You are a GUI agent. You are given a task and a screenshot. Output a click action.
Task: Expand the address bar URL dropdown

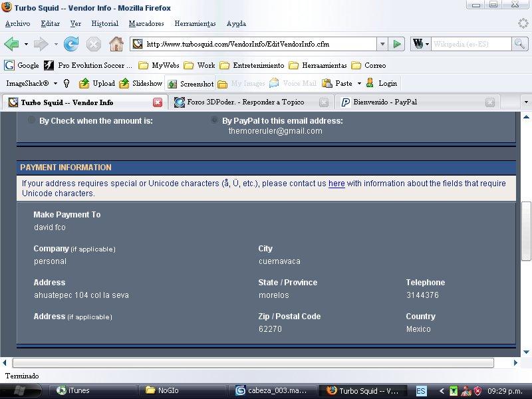click(382, 44)
